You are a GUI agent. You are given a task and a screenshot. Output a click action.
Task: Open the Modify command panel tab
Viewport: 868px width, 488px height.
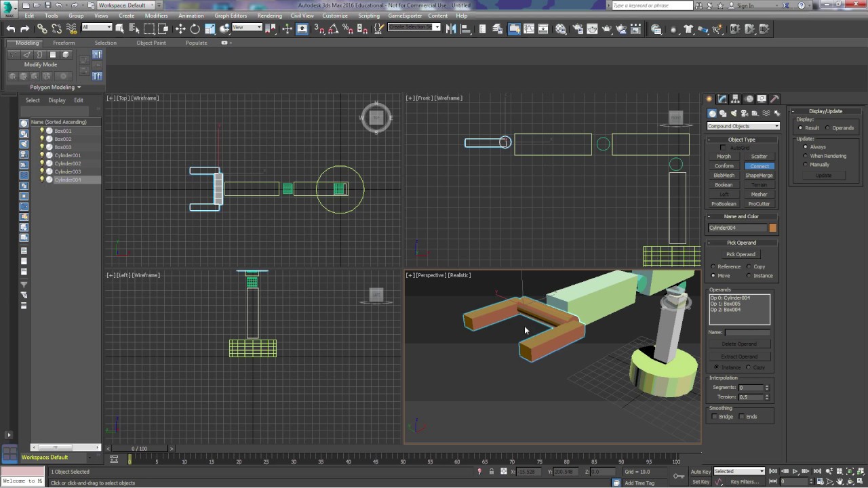pos(722,99)
